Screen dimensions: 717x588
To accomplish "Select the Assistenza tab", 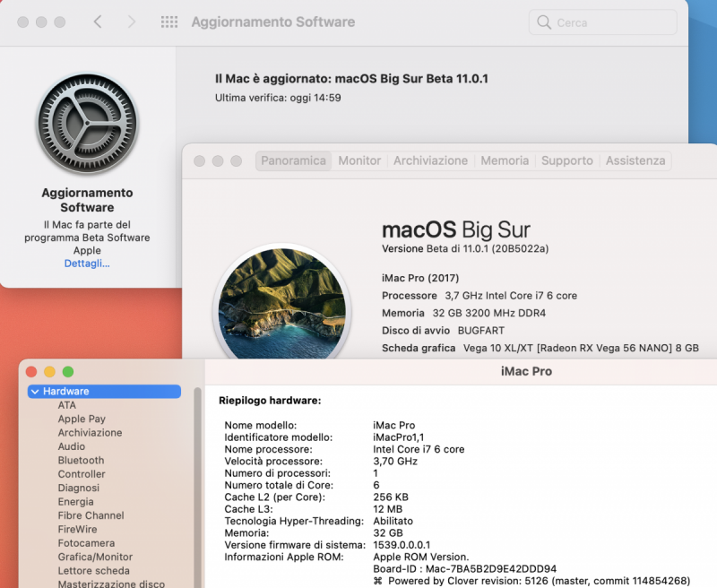I will point(635,161).
